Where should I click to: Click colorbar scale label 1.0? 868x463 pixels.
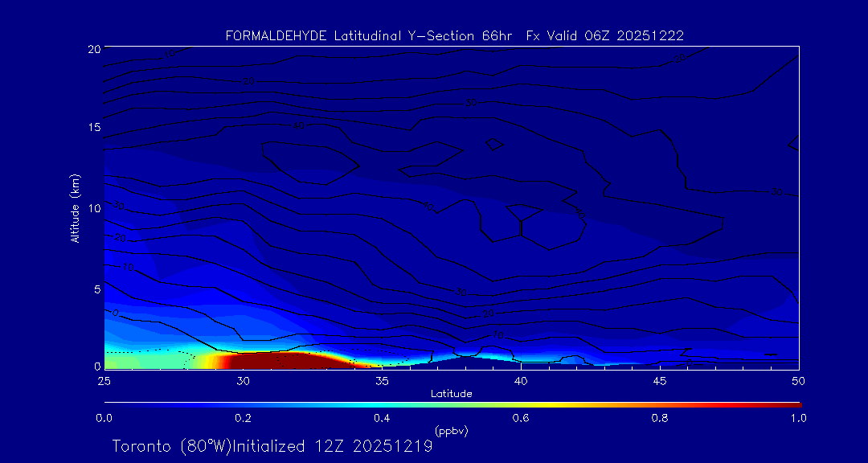pyautogui.click(x=798, y=418)
